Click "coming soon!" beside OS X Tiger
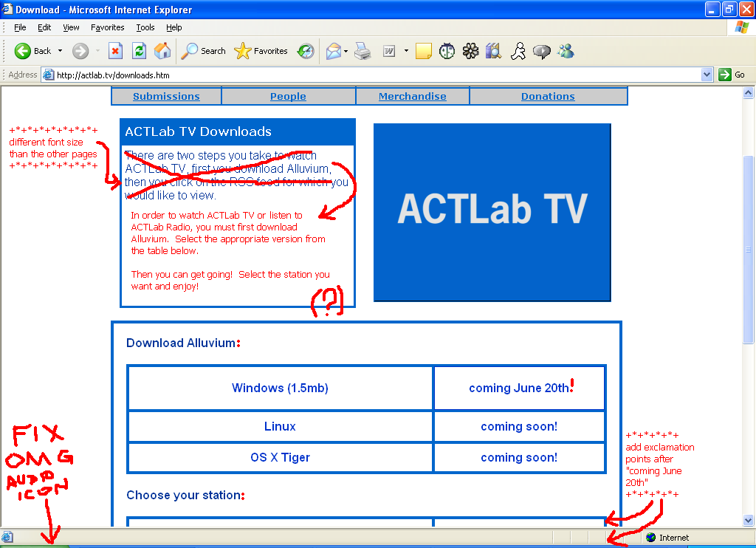Screen dimensions: 756x548 pos(519,457)
